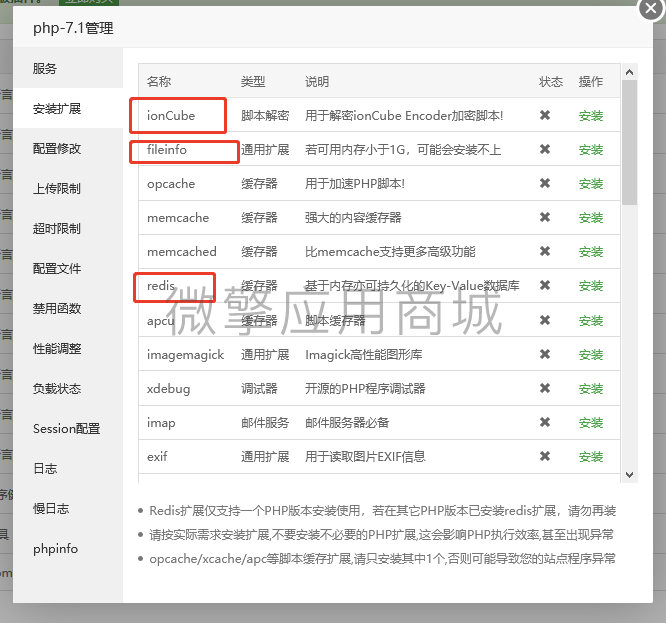666x623 pixels.
Task: Click the scrollbar down arrow
Action: coord(629,474)
